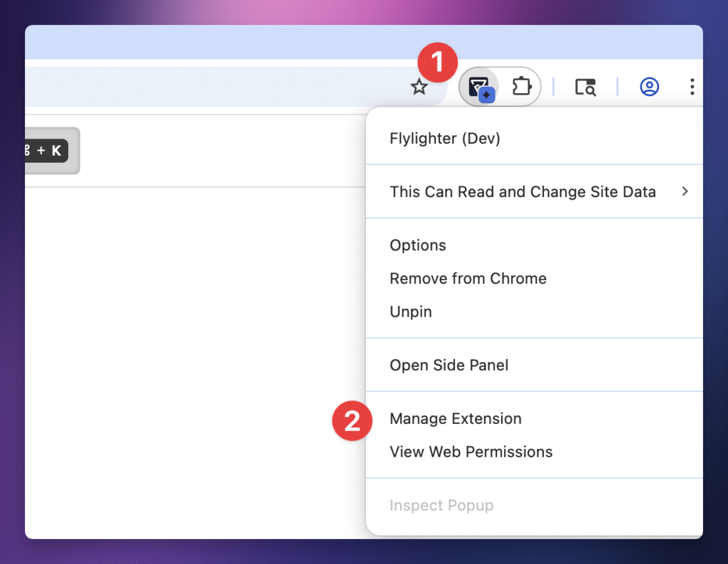The width and height of the screenshot is (728, 564).
Task: Unpin the Flylighter extension from the toolbar
Action: [x=411, y=312]
